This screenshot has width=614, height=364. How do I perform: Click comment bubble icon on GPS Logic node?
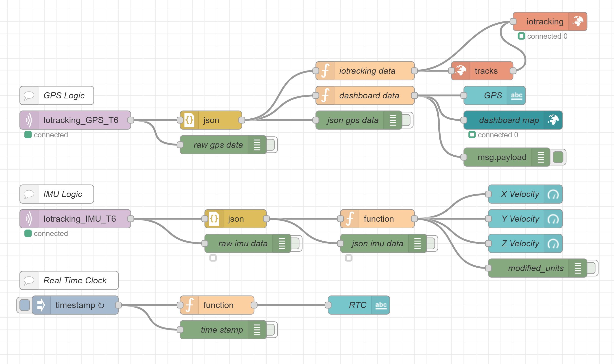(x=29, y=95)
